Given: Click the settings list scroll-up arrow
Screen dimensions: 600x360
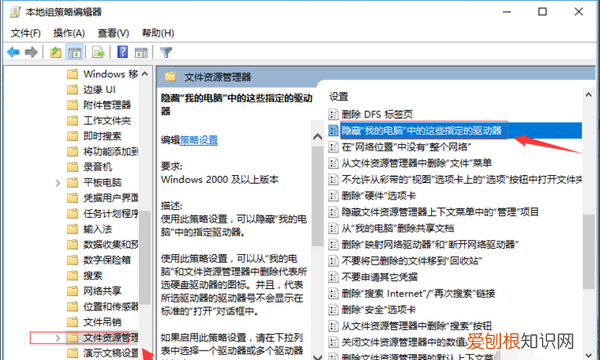Looking at the screenshot, I should [589, 95].
